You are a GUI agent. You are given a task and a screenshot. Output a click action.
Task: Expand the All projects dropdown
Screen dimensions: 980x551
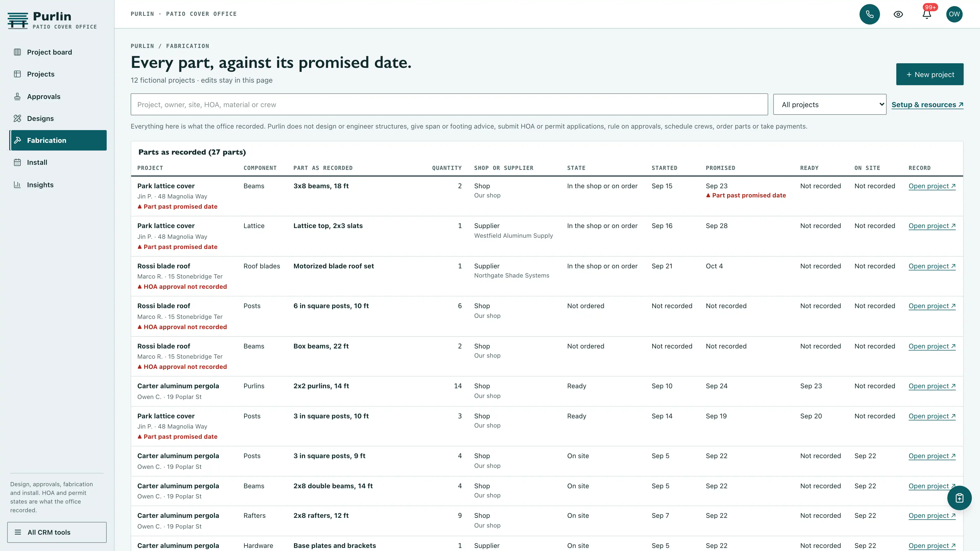[x=830, y=105]
